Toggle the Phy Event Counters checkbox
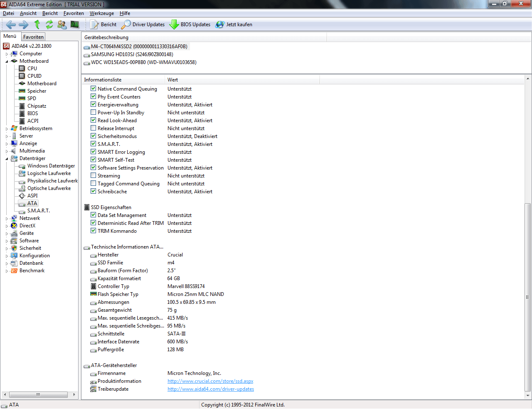 [x=94, y=96]
